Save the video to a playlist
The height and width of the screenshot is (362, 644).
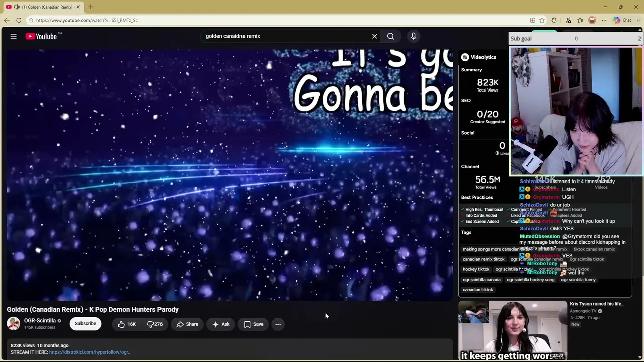click(254, 324)
